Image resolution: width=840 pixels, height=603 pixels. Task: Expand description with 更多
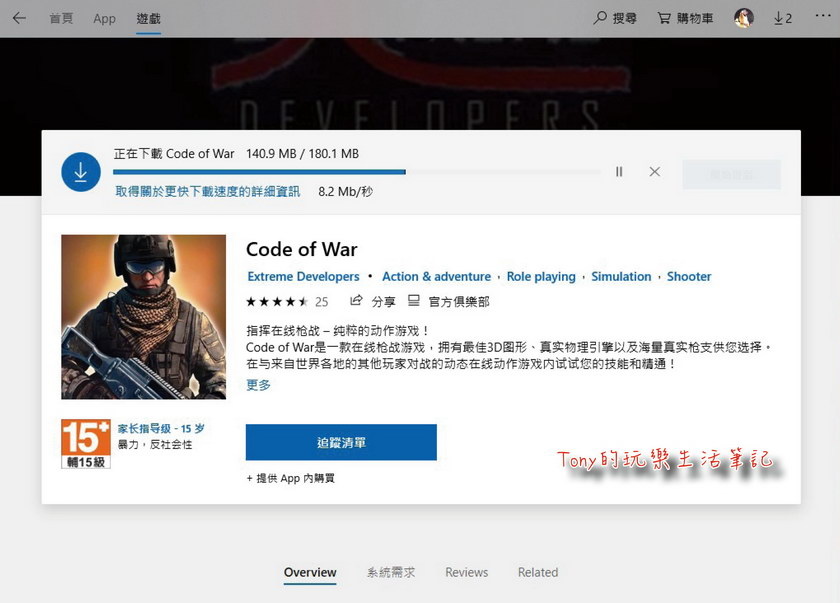[x=258, y=385]
